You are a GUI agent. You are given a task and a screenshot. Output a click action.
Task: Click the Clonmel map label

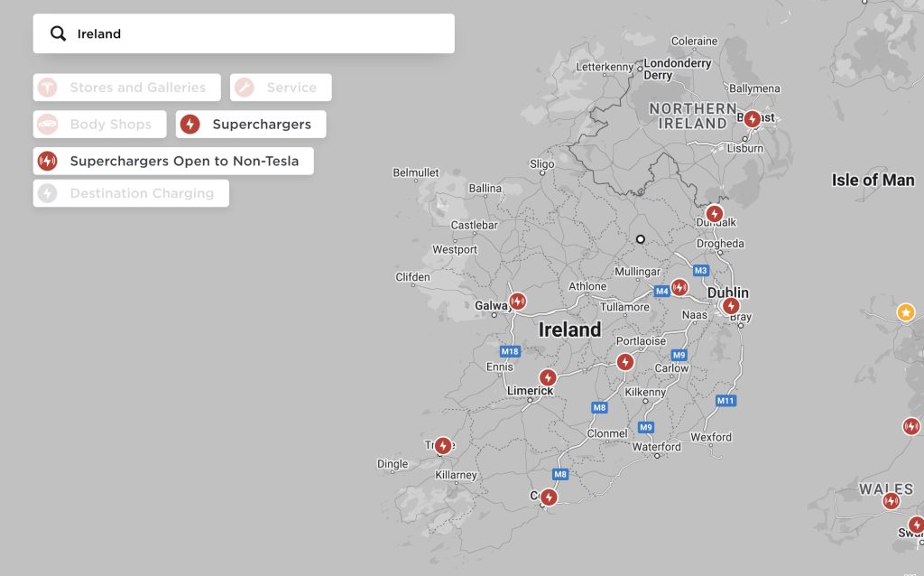pyautogui.click(x=607, y=433)
